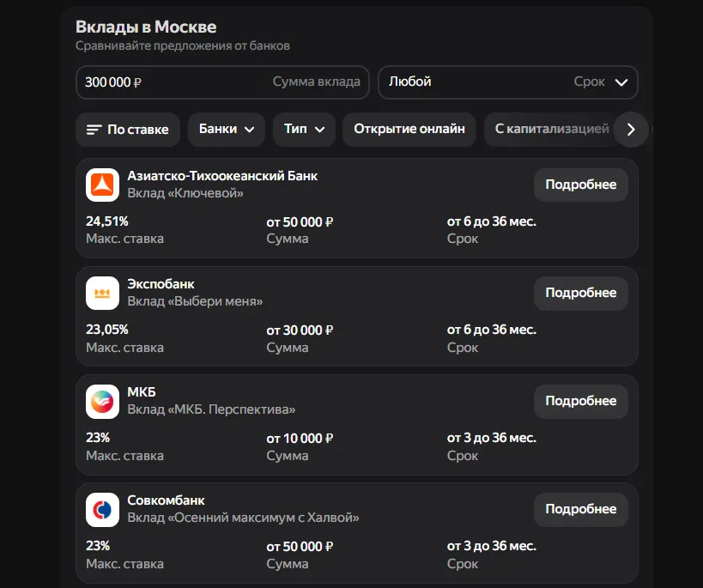
Task: Open Подробнее for Совкомбанк
Action: (580, 510)
